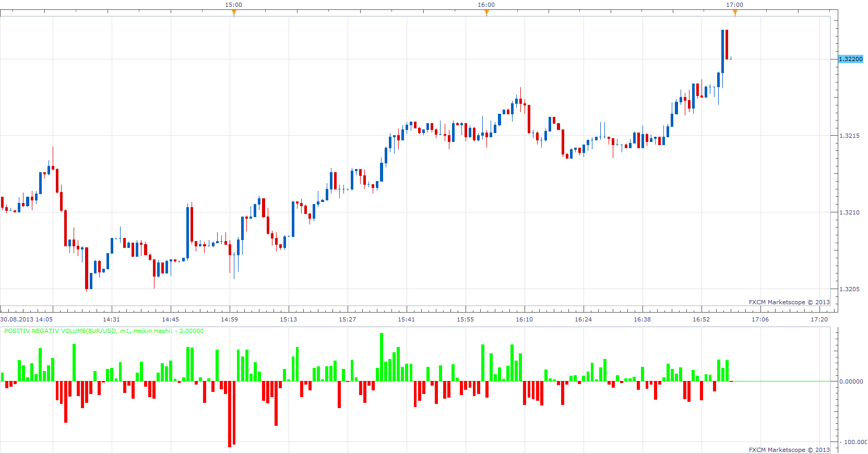This screenshot has height=454, width=868.
Task: Select the current price label 1.32200
Action: pos(851,59)
